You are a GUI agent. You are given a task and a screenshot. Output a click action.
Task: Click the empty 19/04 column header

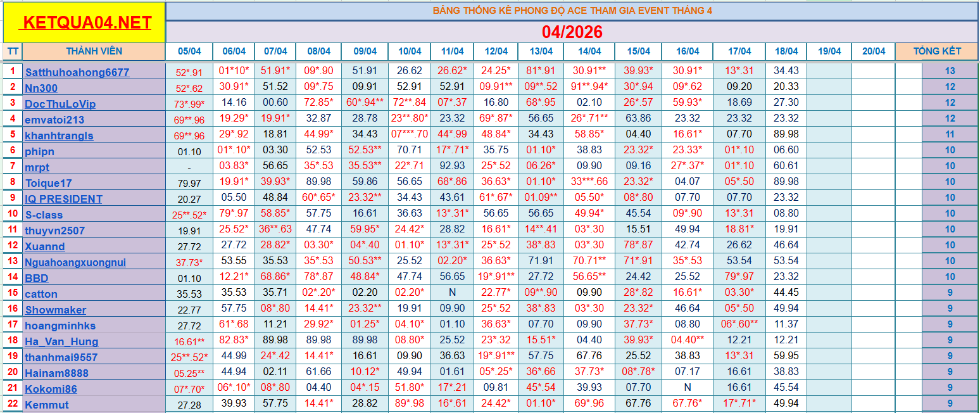[x=829, y=51]
